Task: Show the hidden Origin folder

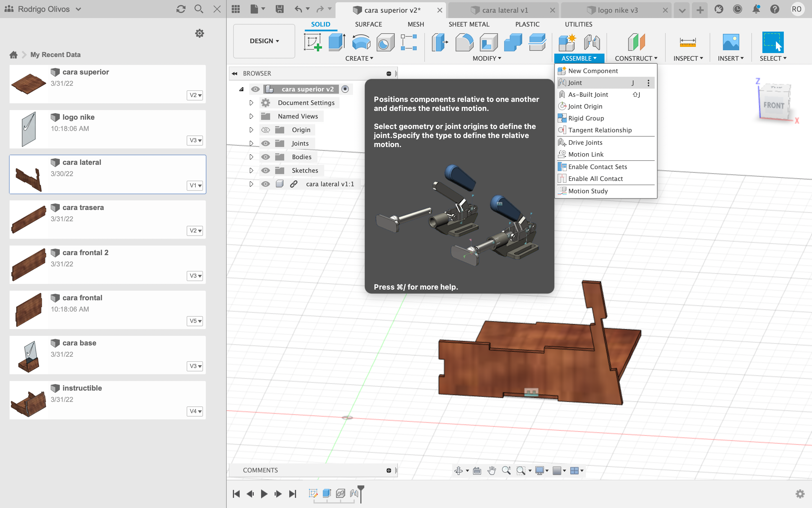Action: pos(265,130)
